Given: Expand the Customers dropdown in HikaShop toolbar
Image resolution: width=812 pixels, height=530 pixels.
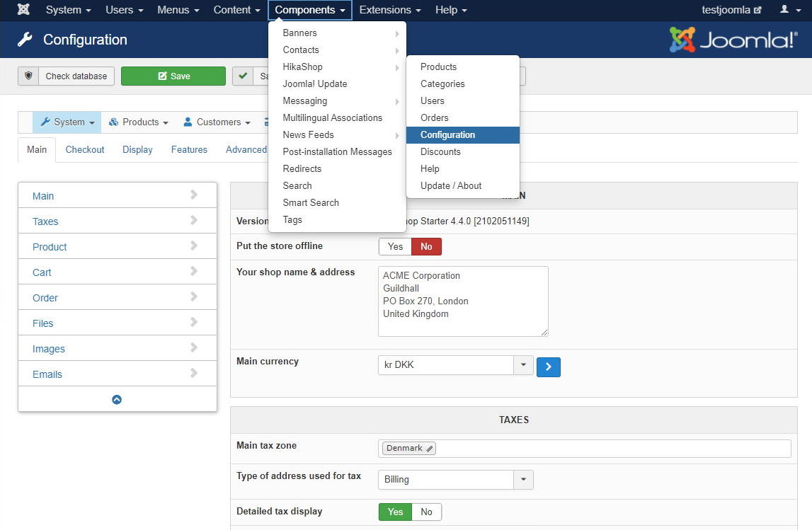Looking at the screenshot, I should coord(217,122).
